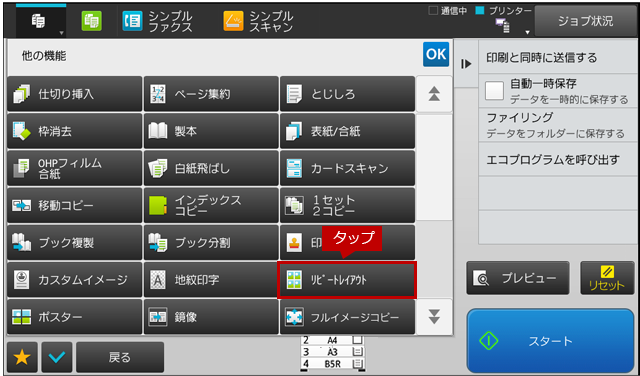
Task: Select 1セット2コピー dual page copy
Action: click(x=347, y=205)
